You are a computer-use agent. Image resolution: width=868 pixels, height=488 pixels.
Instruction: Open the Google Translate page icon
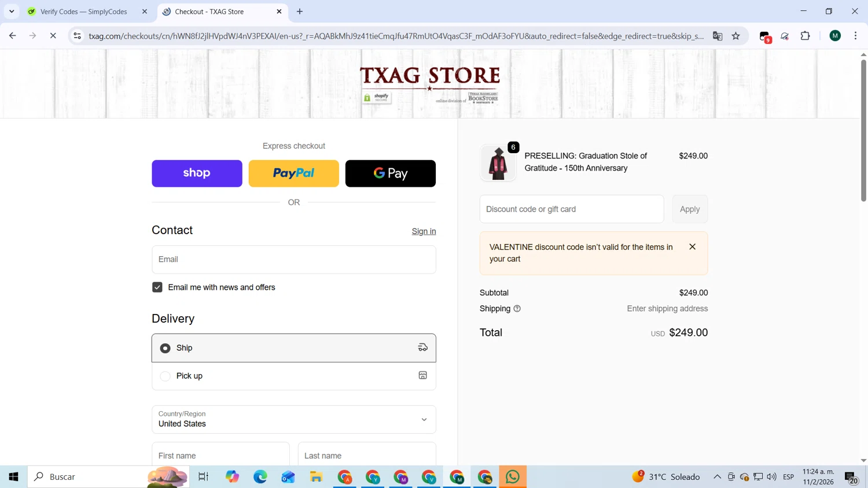(x=718, y=36)
